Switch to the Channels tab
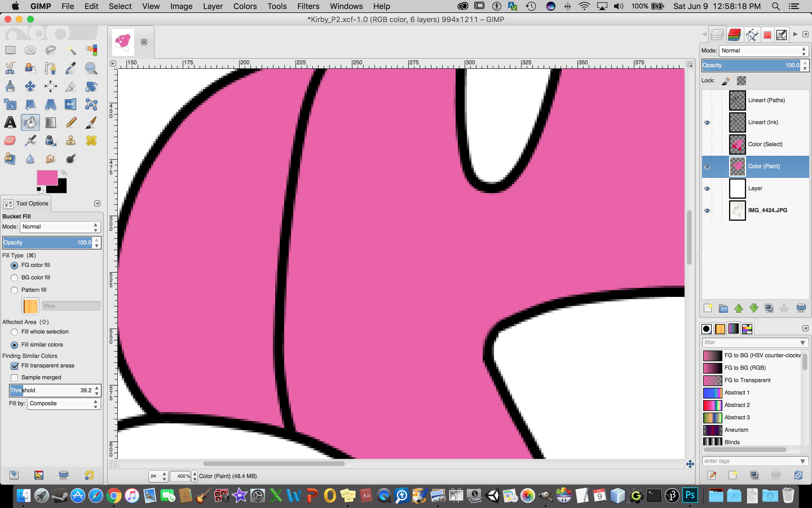Viewport: 812px width, 508px height. [x=734, y=35]
